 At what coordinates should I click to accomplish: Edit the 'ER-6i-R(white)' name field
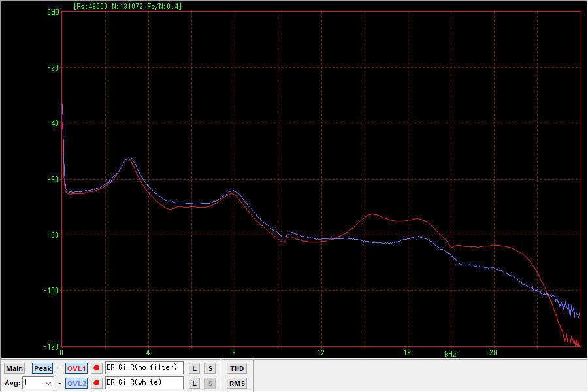144,383
